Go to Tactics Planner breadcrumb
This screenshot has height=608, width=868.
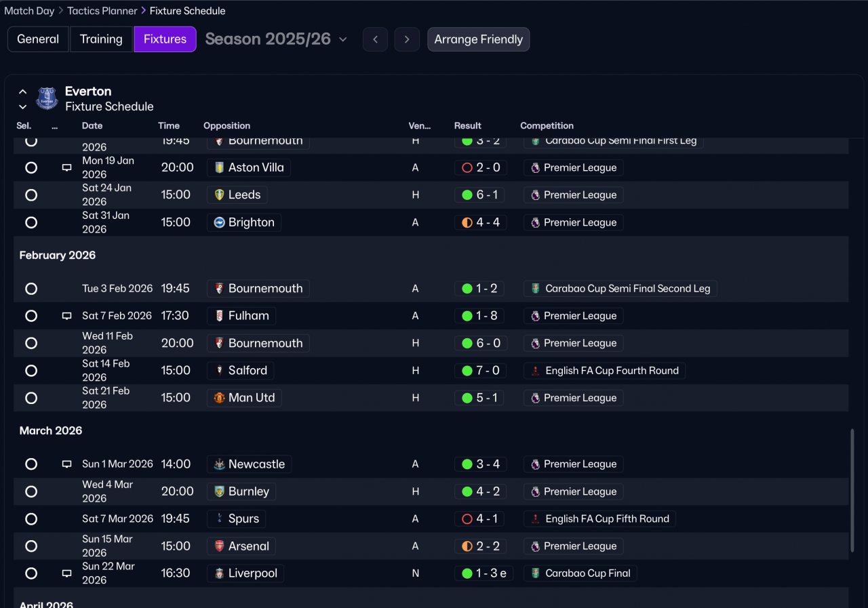(102, 11)
